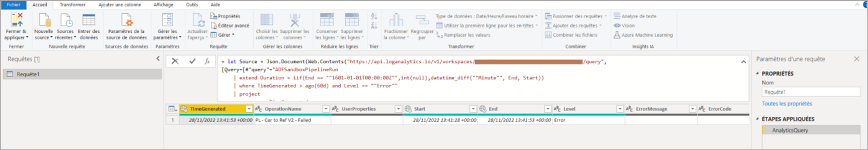This screenshot has width=868, height=150.
Task: Click the 'PL - Cur to Ref V2 - Failed' cell
Action: coord(292,120)
